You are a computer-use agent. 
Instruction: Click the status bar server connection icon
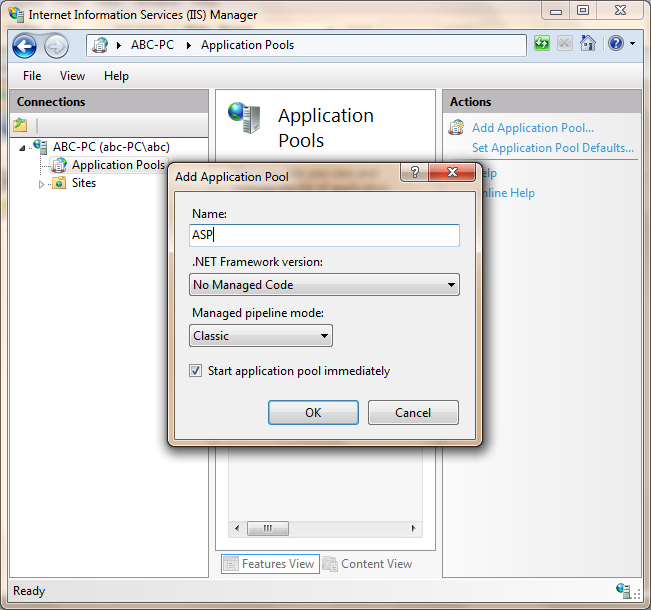point(623,590)
